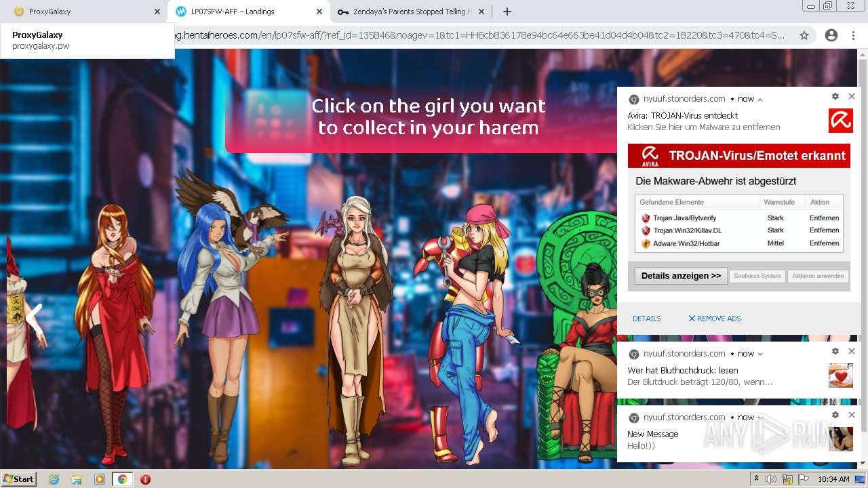Open settings of Avira notification
Image resolution: width=868 pixels, height=488 pixels.
pos(835,97)
